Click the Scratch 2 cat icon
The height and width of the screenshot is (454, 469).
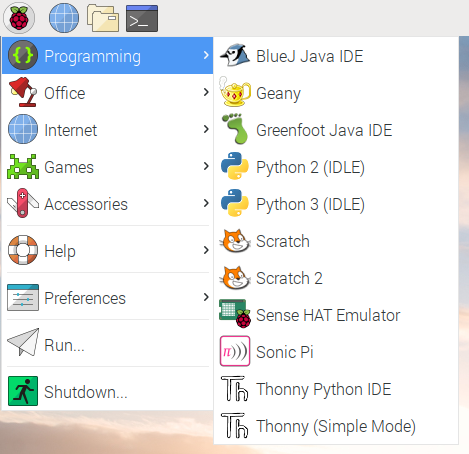(235, 277)
